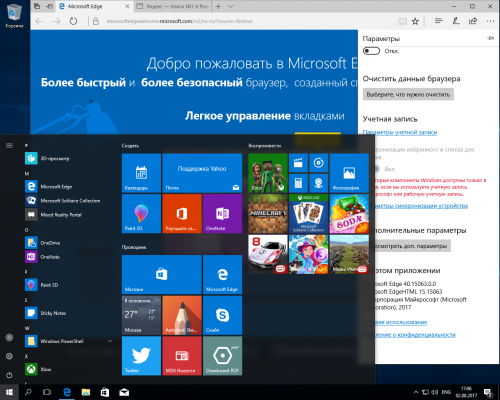Open tab preview dropdown chevron

[x=231, y=6]
